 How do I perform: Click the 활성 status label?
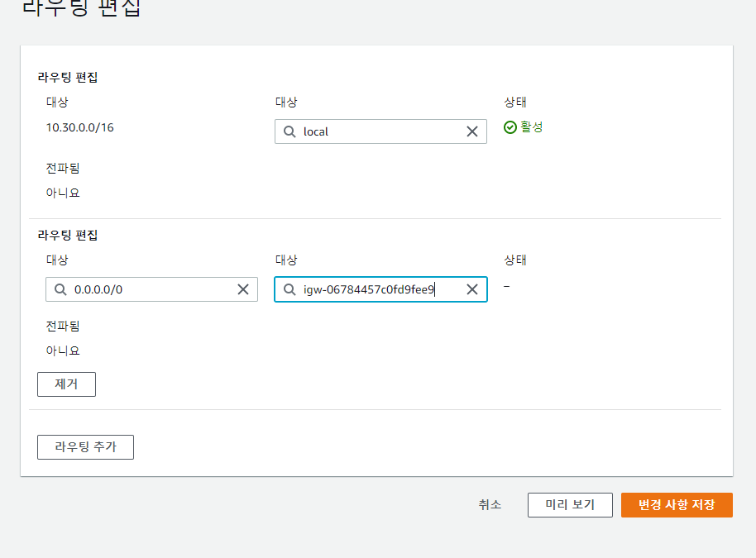pyautogui.click(x=531, y=126)
